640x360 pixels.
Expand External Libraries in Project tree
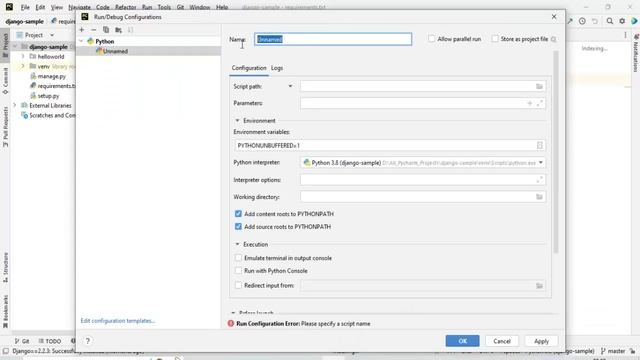[x=15, y=105]
